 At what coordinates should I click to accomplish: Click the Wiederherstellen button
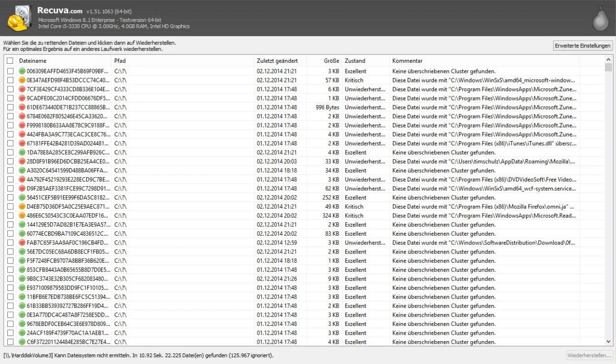pos(589,355)
